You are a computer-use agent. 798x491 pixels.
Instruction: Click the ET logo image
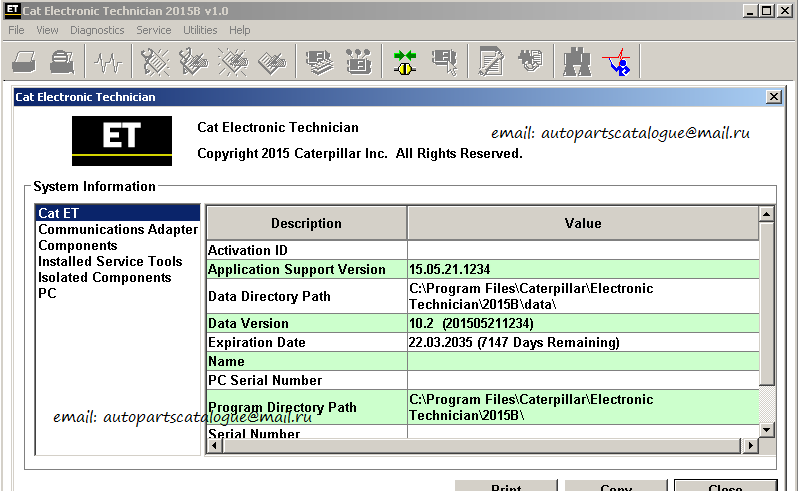pyautogui.click(x=122, y=141)
